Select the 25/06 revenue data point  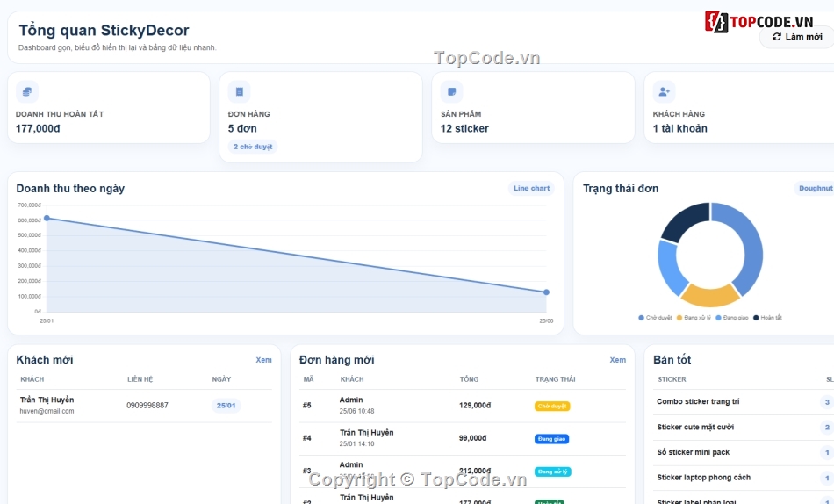point(546,292)
